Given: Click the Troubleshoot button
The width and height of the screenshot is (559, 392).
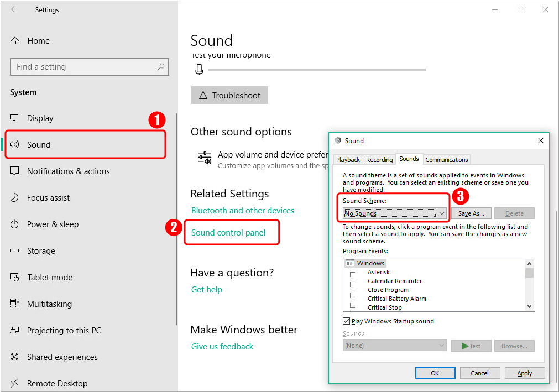Looking at the screenshot, I should 229,95.
